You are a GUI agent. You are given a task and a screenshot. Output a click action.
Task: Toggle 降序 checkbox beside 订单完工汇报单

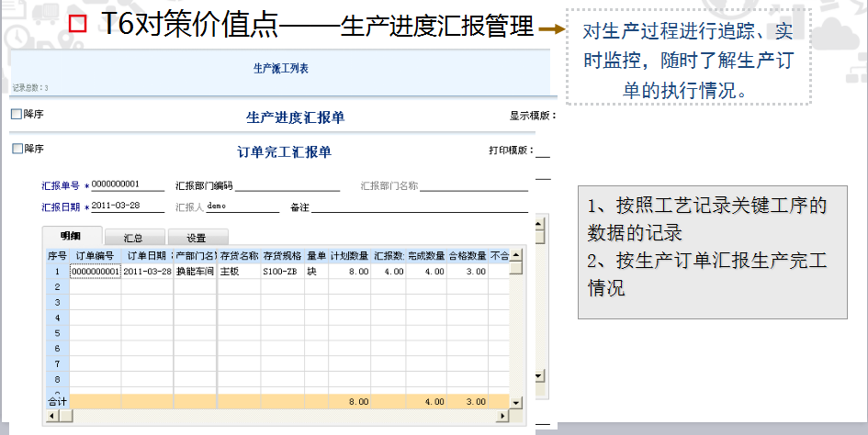coord(17,149)
